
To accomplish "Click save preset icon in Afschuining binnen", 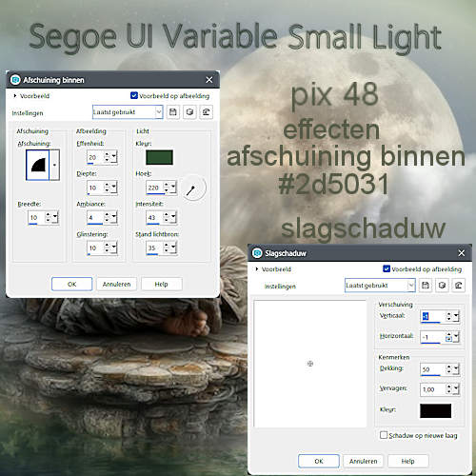I will (173, 112).
